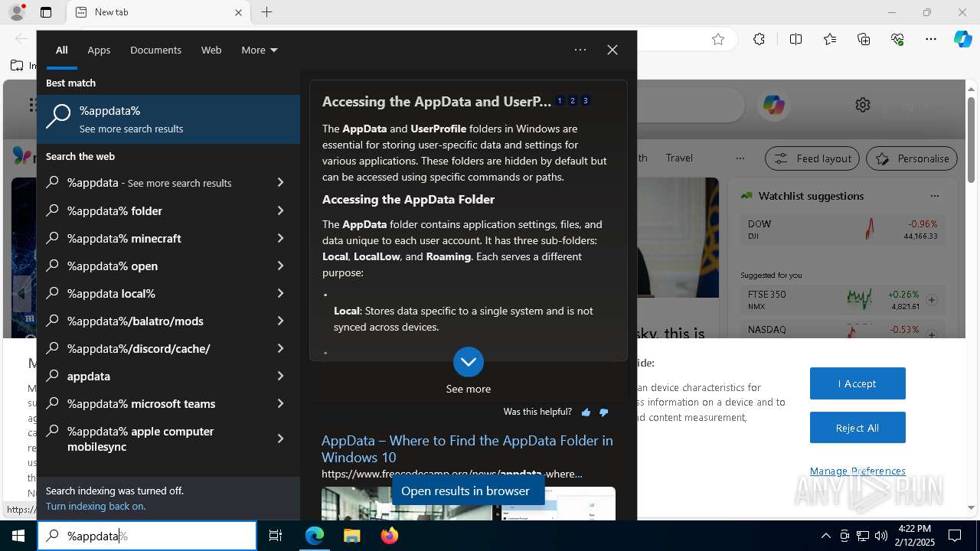Open Watchlist suggestions more options

click(934, 196)
